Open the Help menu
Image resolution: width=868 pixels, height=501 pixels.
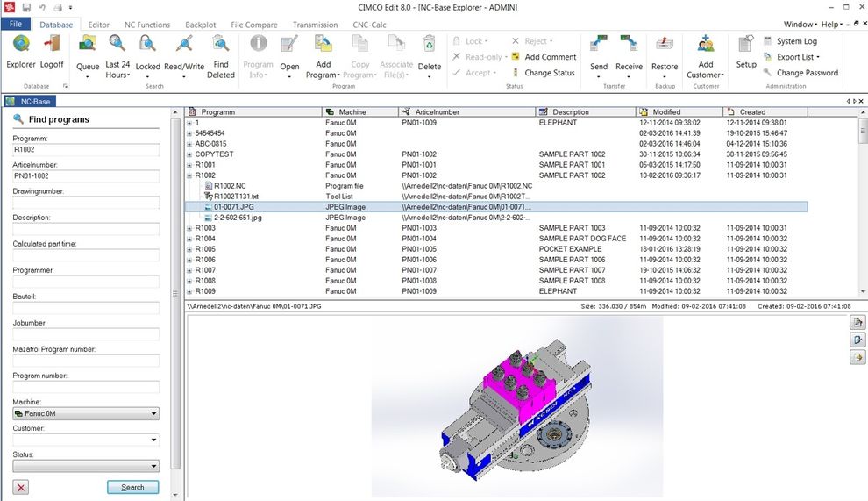coord(832,25)
